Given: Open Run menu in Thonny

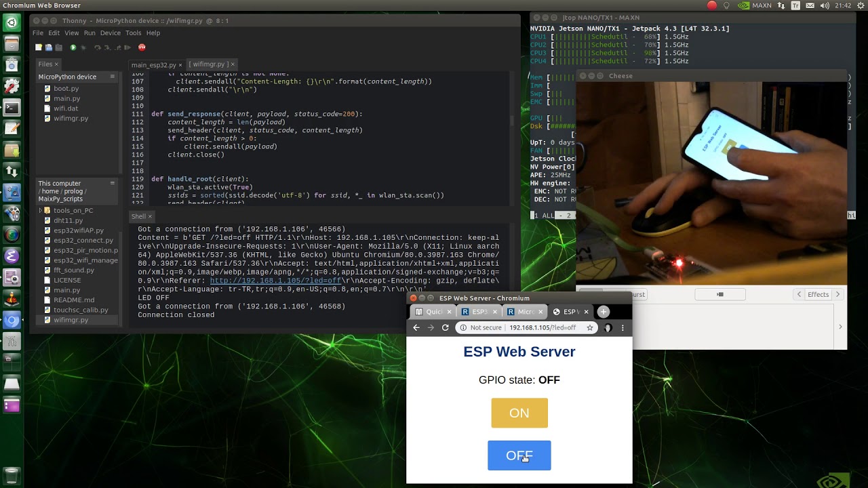Looking at the screenshot, I should pyautogui.click(x=90, y=33).
